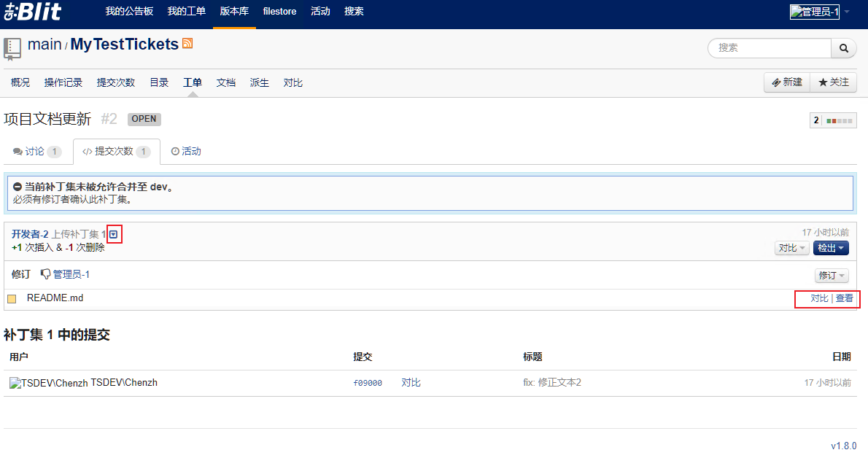The image size is (868, 458).
Task: Open 搜索 in top navigation bar
Action: (354, 11)
